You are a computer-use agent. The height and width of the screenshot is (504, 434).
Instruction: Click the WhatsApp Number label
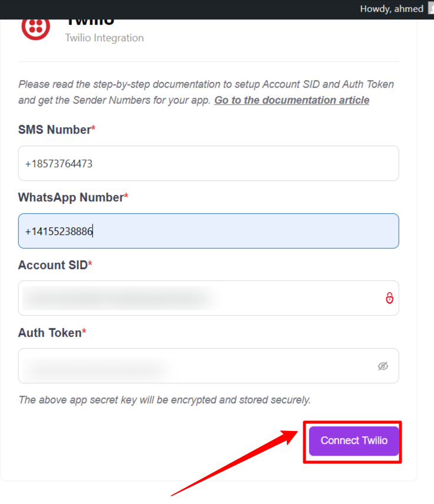(71, 197)
